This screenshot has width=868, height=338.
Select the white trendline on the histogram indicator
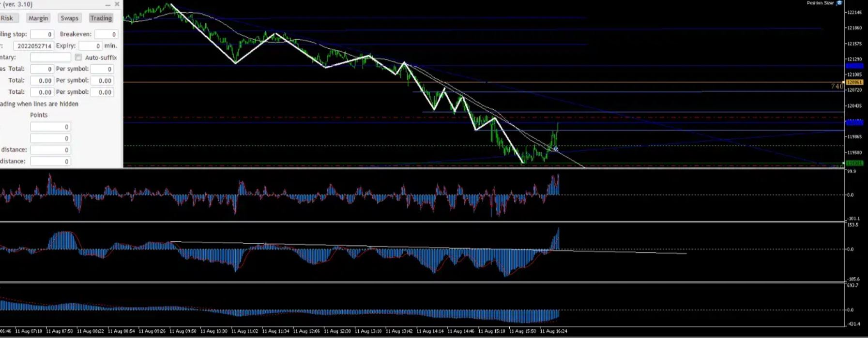click(428, 247)
